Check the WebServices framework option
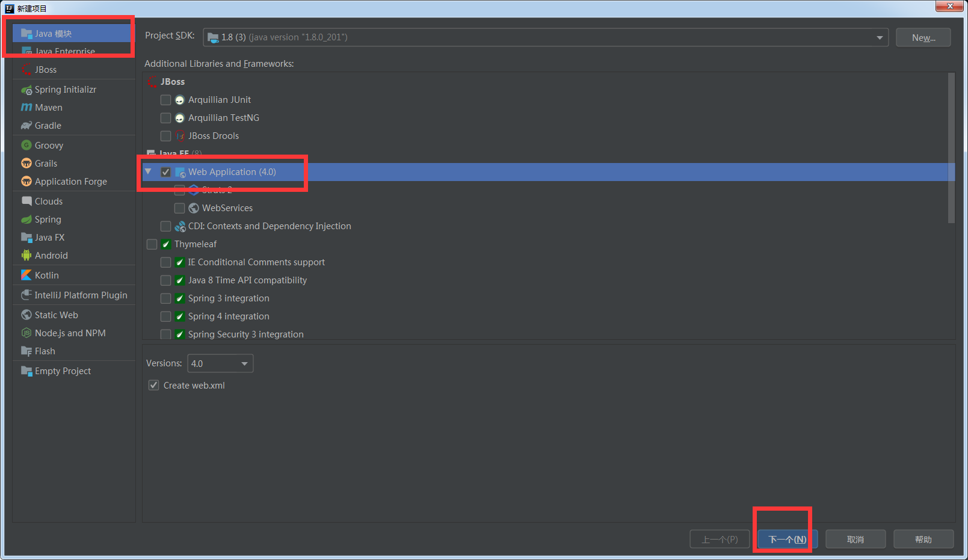Image resolution: width=968 pixels, height=560 pixels. tap(179, 208)
